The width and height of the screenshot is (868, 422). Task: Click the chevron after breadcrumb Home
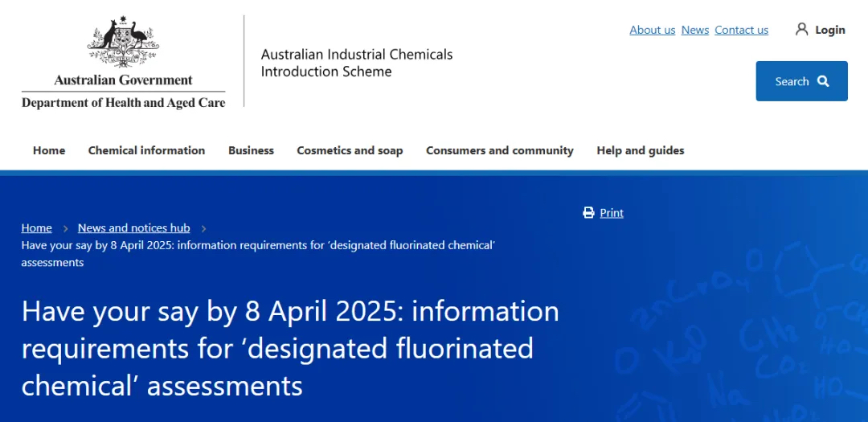click(x=65, y=228)
